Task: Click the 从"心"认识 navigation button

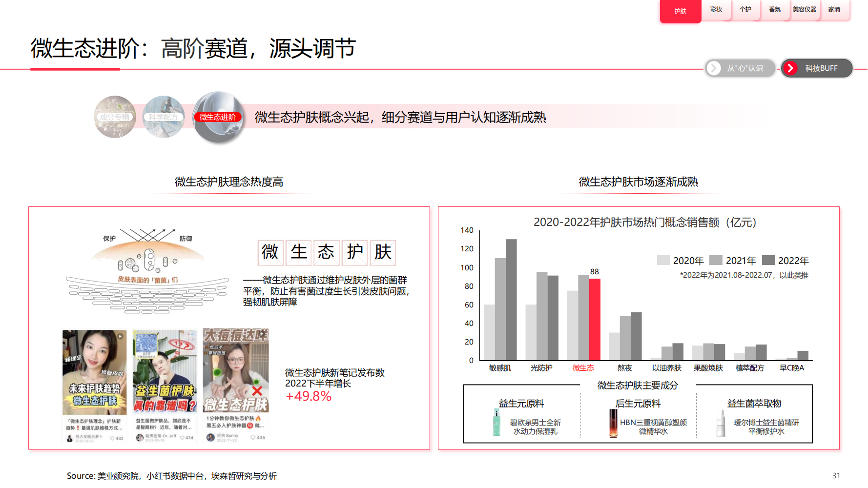Action: pos(740,68)
